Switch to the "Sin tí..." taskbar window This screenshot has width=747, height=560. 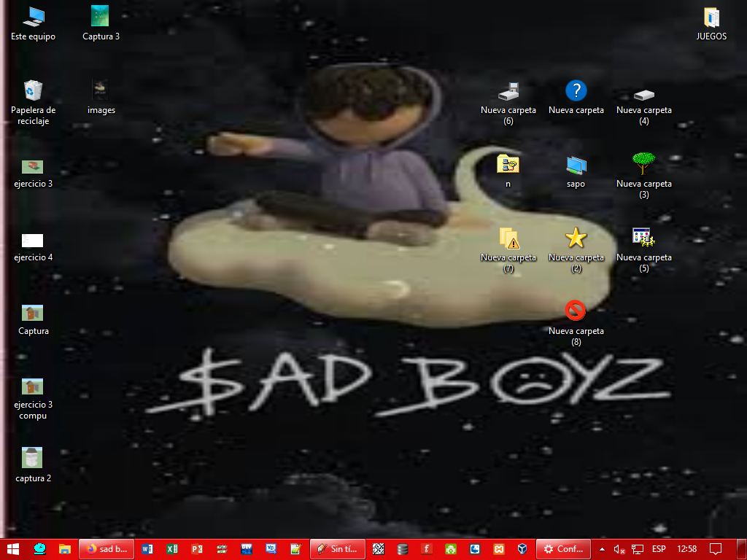click(x=337, y=549)
